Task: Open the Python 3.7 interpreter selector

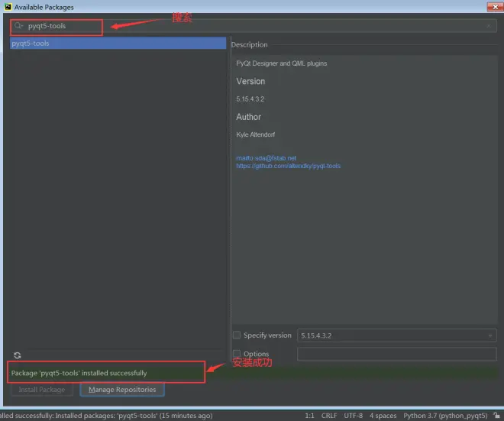Action: 445,416
